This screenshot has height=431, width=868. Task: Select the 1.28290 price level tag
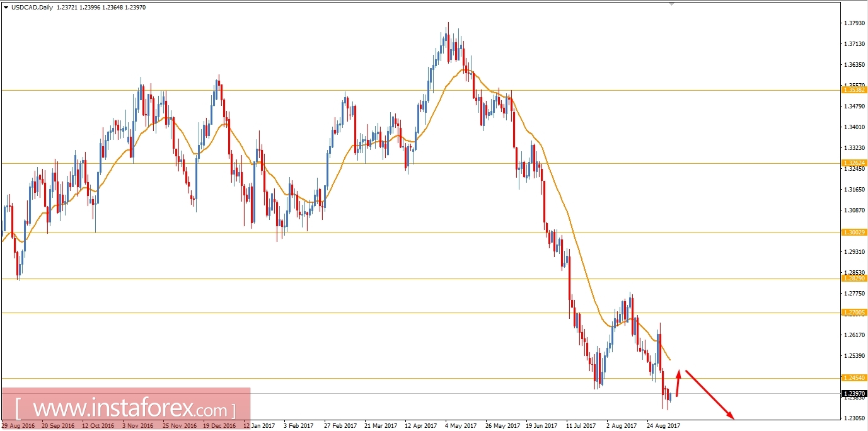click(854, 277)
